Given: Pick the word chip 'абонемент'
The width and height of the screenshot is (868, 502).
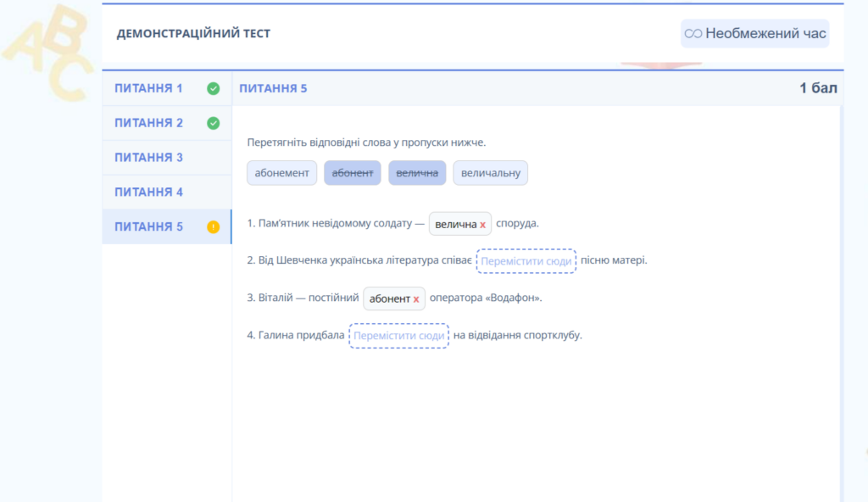Looking at the screenshot, I should [x=282, y=173].
